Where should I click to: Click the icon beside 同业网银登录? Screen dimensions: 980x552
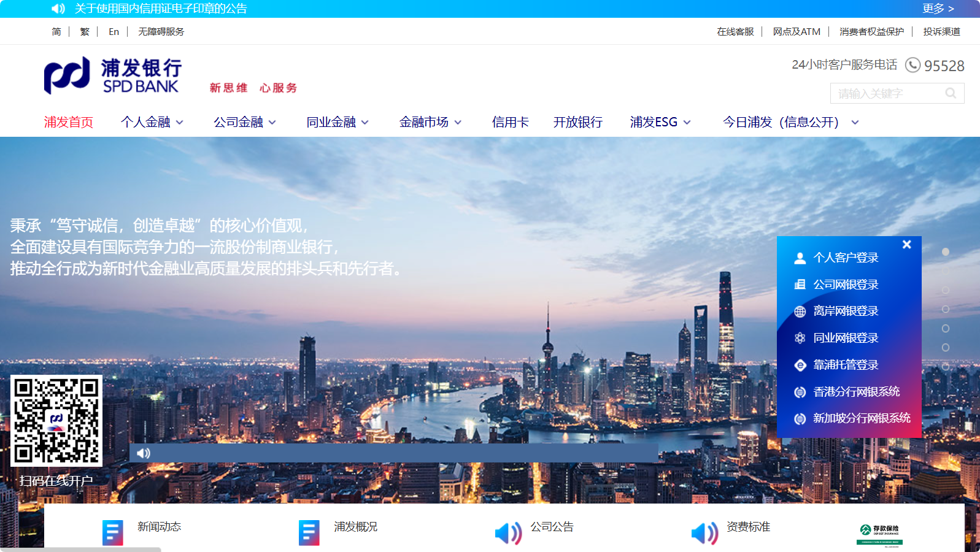(800, 338)
